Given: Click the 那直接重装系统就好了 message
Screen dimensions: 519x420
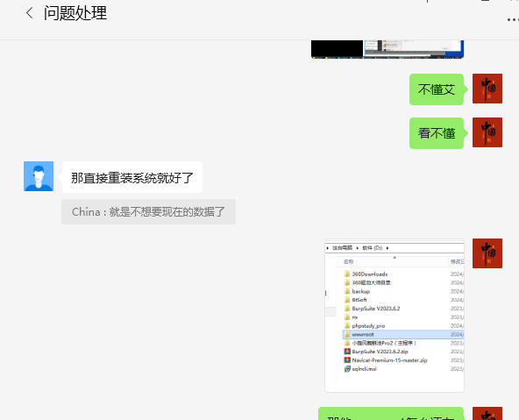Looking at the screenshot, I should (x=132, y=177).
